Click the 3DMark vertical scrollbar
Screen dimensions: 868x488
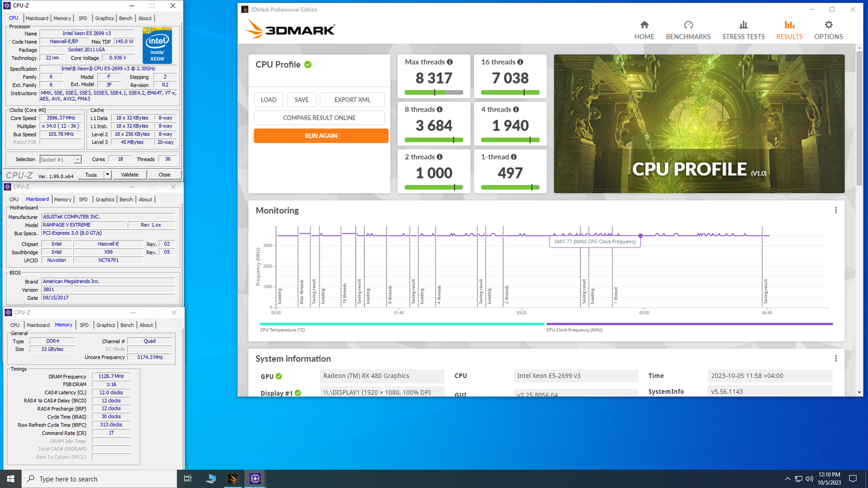point(859,119)
